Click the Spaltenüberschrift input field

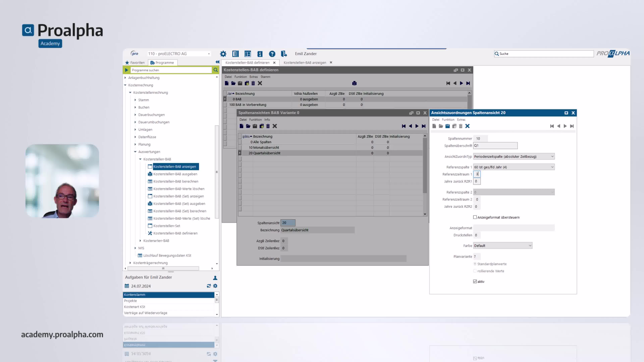coord(495,146)
